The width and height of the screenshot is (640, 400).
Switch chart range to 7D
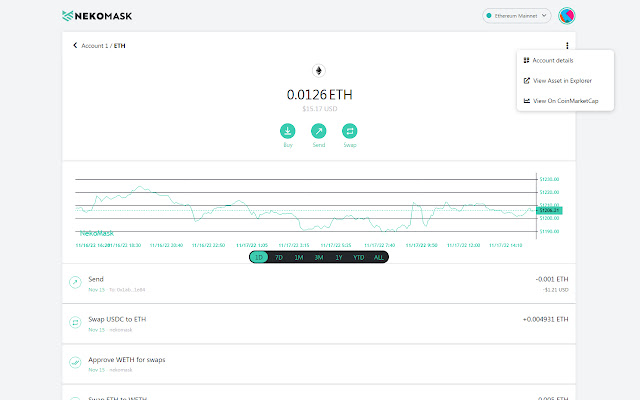pos(279,257)
